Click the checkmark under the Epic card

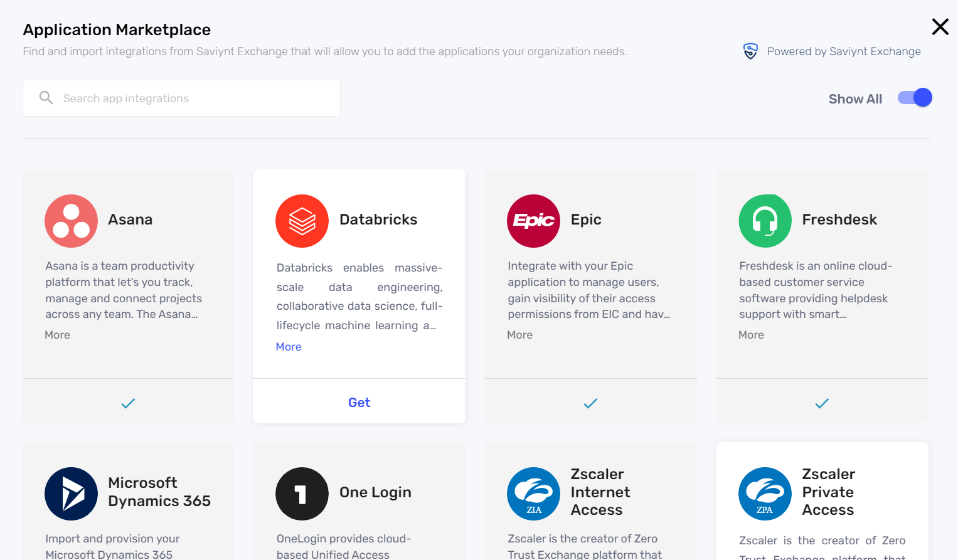(x=590, y=403)
